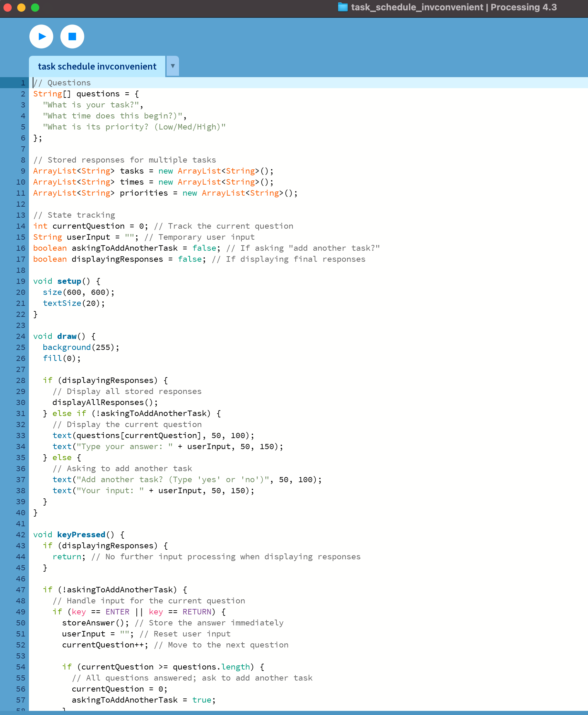Click the '// Handle input for the current question' comment
This screenshot has width=588, height=715.
point(149,601)
